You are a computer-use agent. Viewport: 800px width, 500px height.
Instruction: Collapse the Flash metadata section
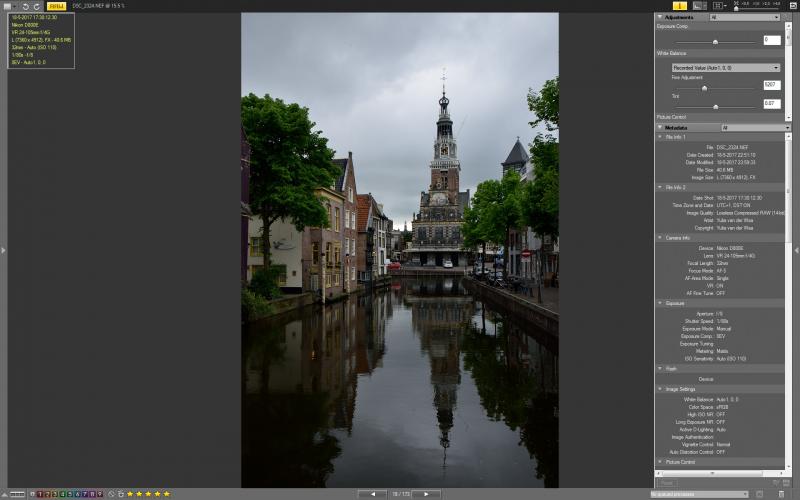660,368
